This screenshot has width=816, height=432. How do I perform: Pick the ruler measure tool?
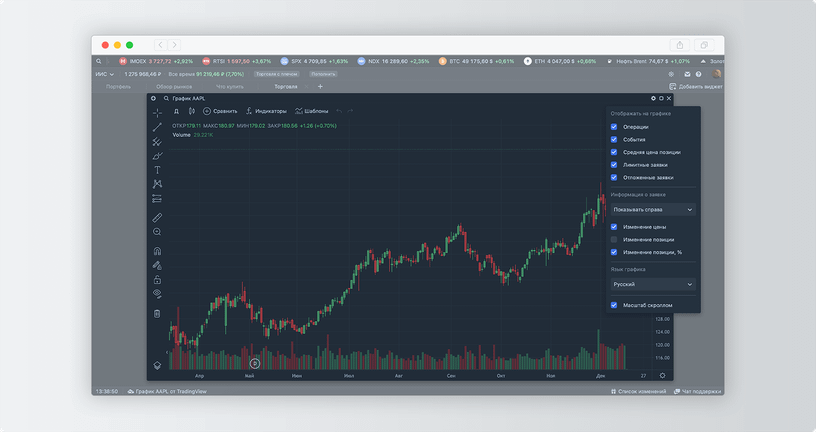pos(157,216)
